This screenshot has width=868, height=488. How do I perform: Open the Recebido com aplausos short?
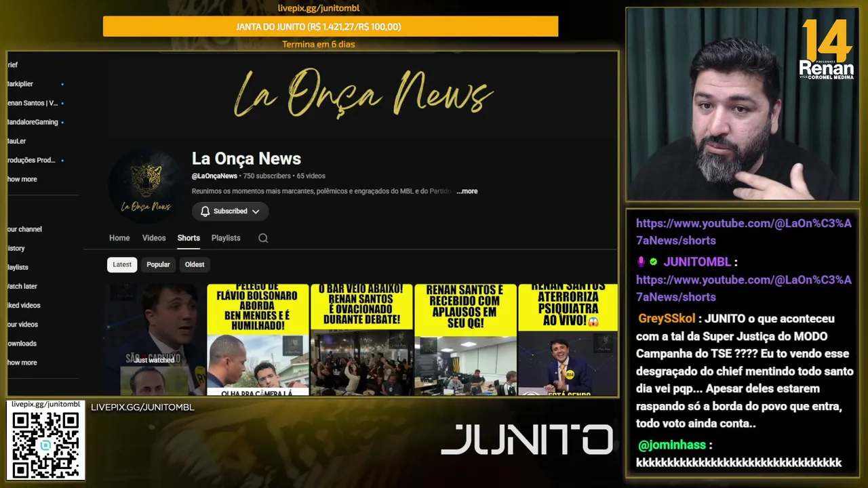(465, 340)
